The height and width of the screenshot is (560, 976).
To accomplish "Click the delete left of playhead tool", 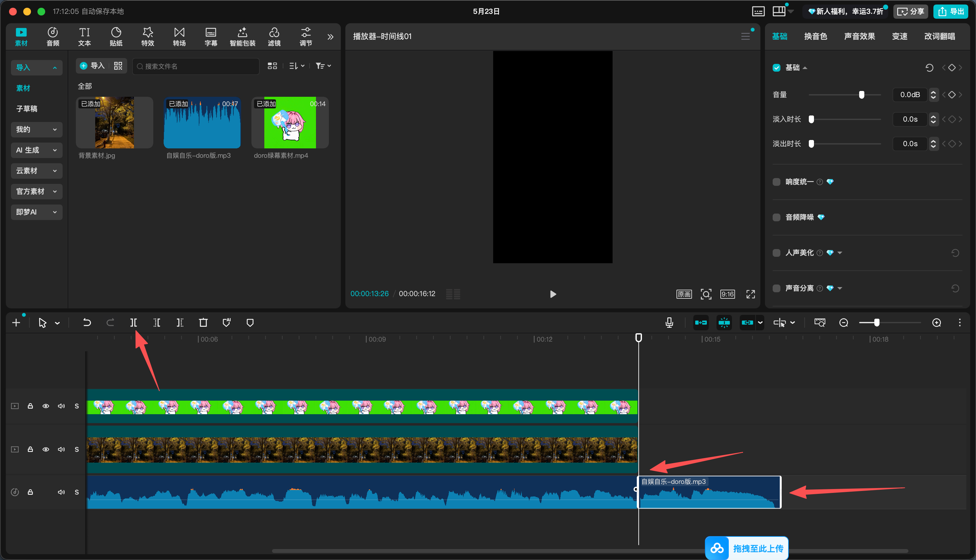I will 157,323.
